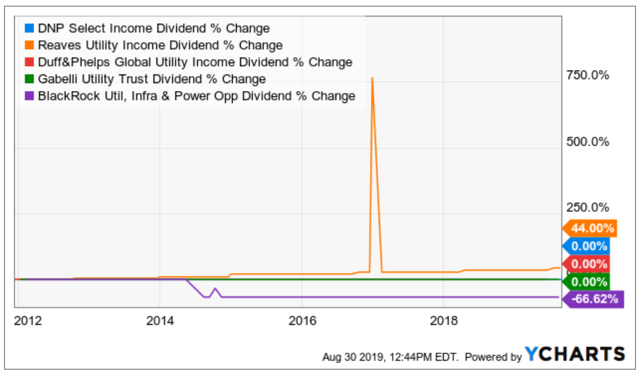Click the 2016 x-axis label
Viewport: 640px width, 376px height.
(302, 321)
